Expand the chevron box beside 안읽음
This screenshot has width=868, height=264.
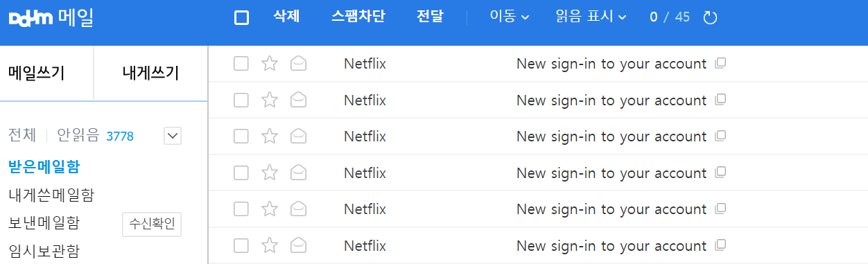click(173, 136)
